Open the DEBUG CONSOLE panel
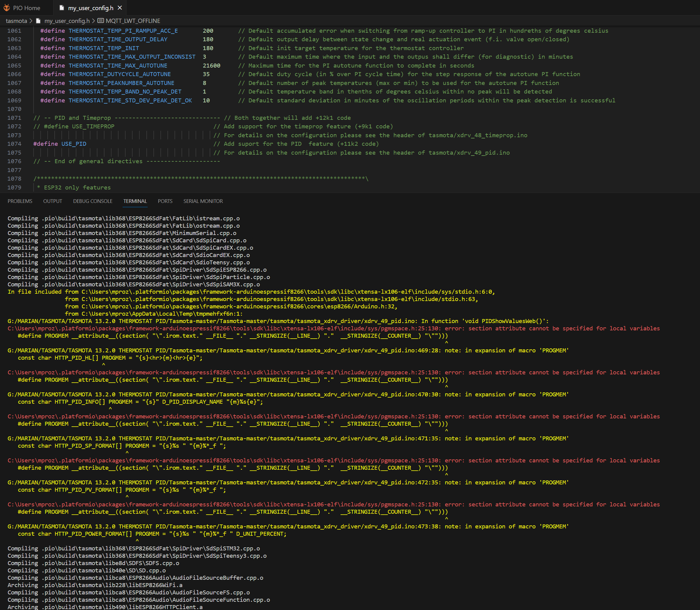 point(92,201)
